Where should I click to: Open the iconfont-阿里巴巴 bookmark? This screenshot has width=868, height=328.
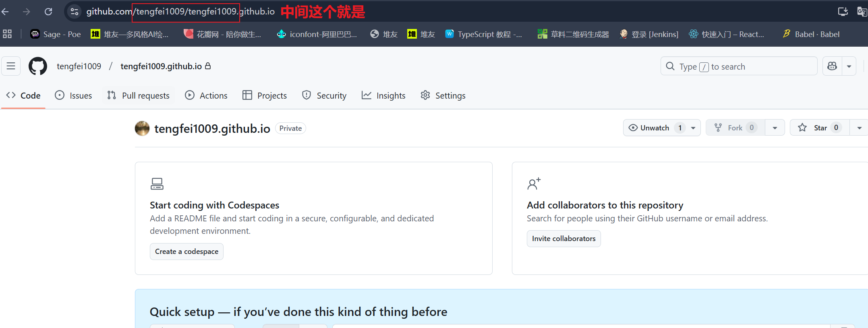tap(317, 34)
